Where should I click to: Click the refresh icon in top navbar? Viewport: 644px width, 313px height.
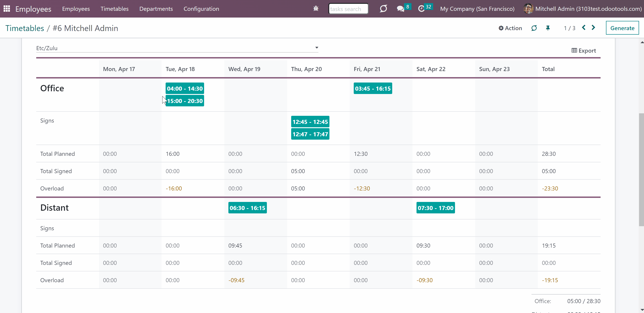point(383,9)
